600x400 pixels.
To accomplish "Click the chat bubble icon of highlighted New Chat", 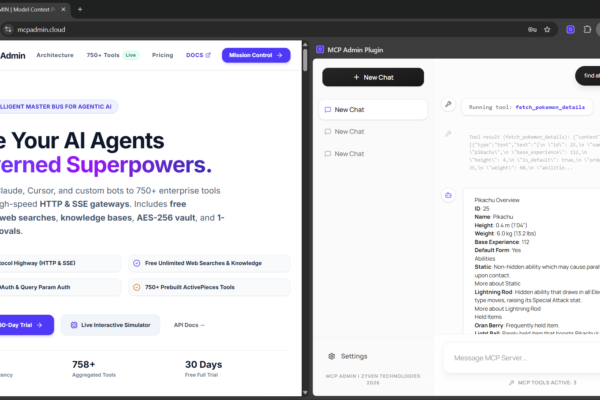I will pyautogui.click(x=328, y=110).
